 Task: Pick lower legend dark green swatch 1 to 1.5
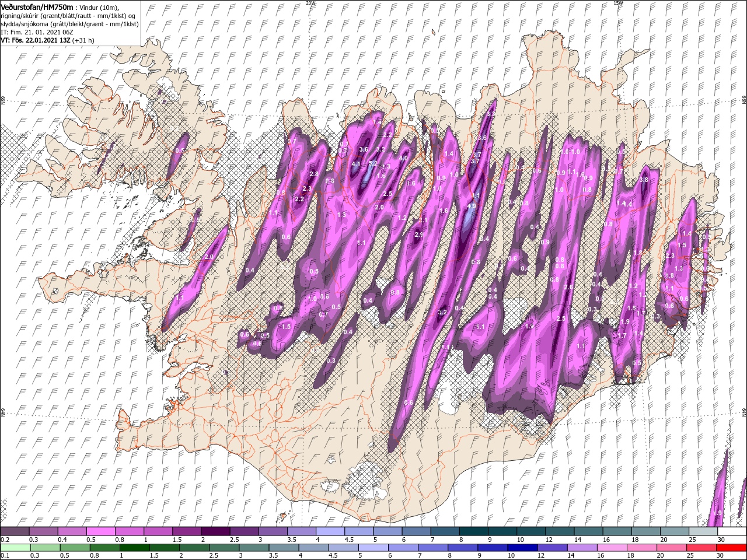134,547
